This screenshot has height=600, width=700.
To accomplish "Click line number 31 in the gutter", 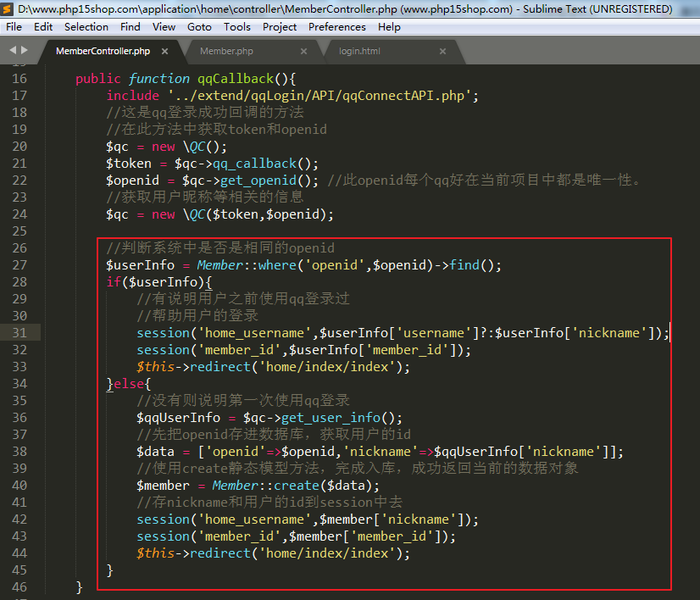I will pyautogui.click(x=19, y=333).
